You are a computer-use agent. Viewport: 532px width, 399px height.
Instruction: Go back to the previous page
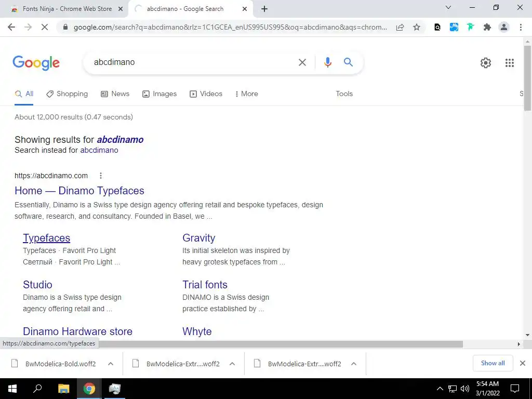[11, 27]
